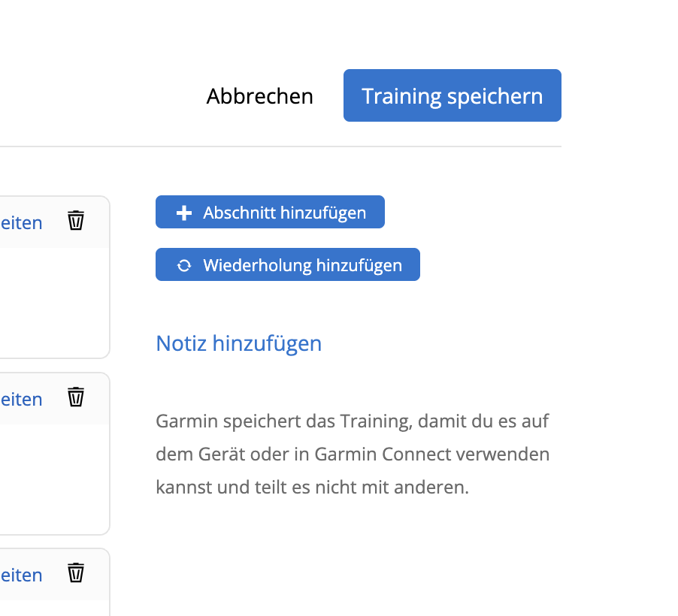Screen dimensions: 678x616
Task: Click the second step's trash can icon
Action: [76, 397]
